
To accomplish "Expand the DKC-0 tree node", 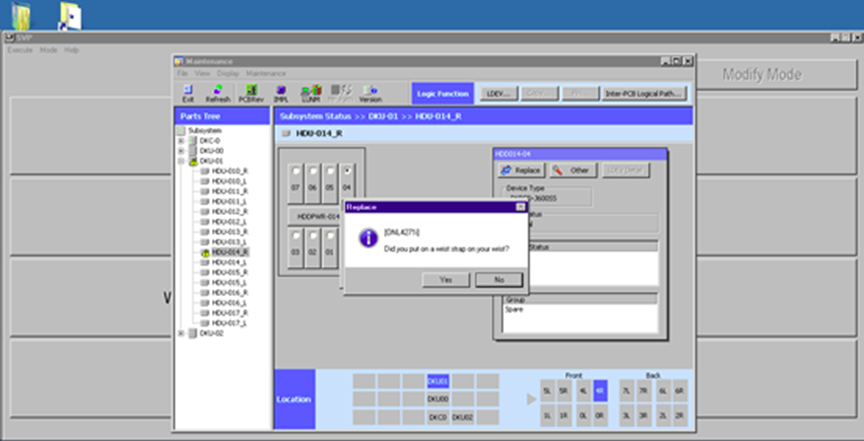I will 181,141.
